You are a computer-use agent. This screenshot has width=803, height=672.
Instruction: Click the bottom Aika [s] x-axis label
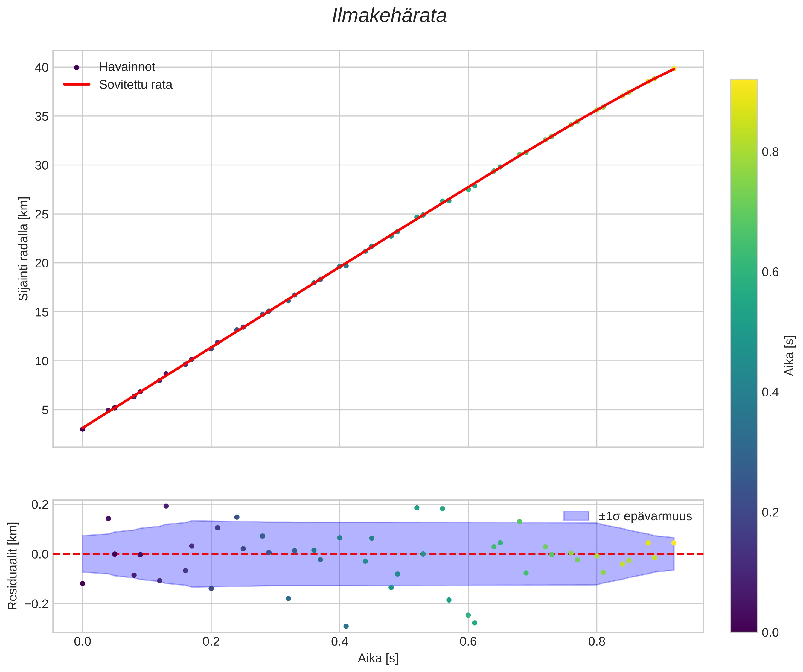pyautogui.click(x=378, y=658)
